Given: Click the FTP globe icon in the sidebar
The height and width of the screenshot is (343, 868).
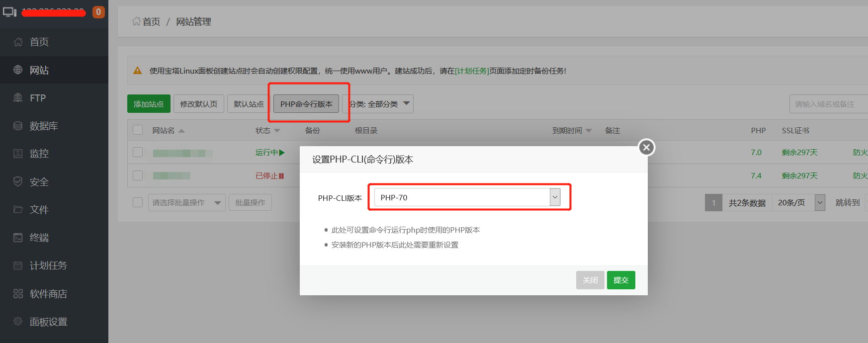Looking at the screenshot, I should click(x=18, y=98).
